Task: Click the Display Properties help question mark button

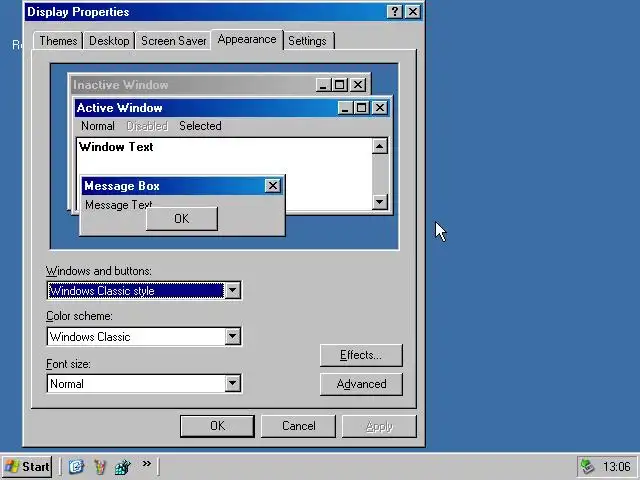Action: tap(394, 12)
